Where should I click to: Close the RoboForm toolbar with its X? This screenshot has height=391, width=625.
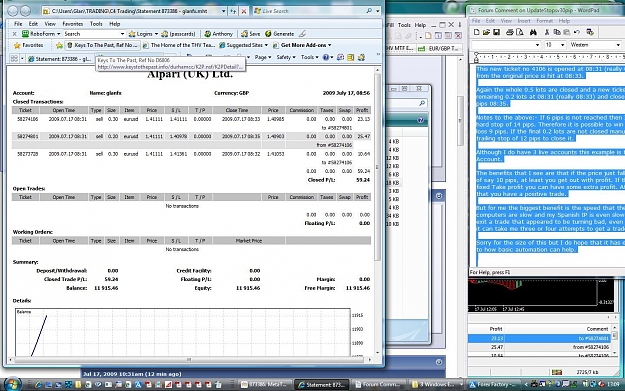tap(14, 34)
